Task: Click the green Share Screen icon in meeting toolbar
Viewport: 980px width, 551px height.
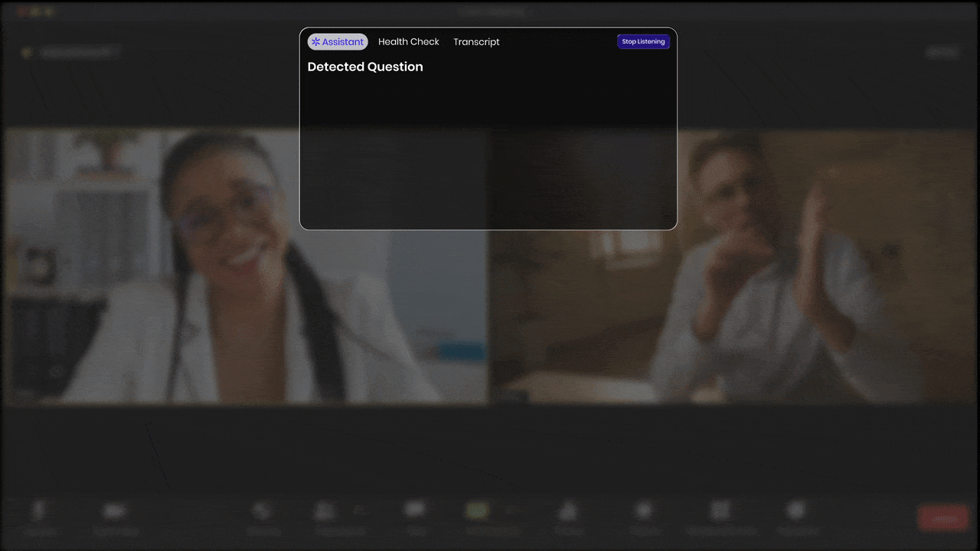Action: click(478, 510)
